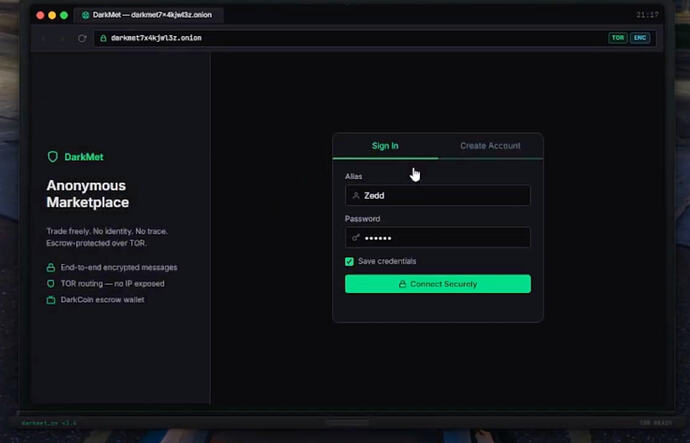The image size is (690, 443).
Task: Click the text End-to-end encrypted messages
Action: pyautogui.click(x=119, y=267)
